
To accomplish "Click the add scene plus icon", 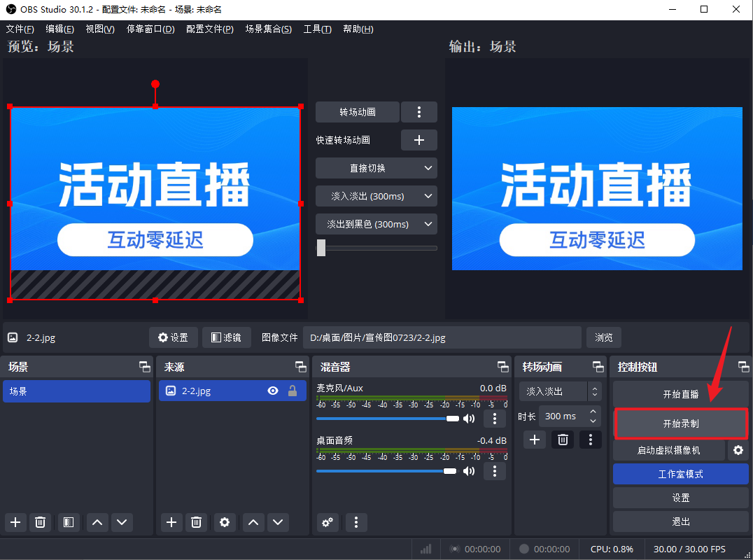I will tap(15, 522).
